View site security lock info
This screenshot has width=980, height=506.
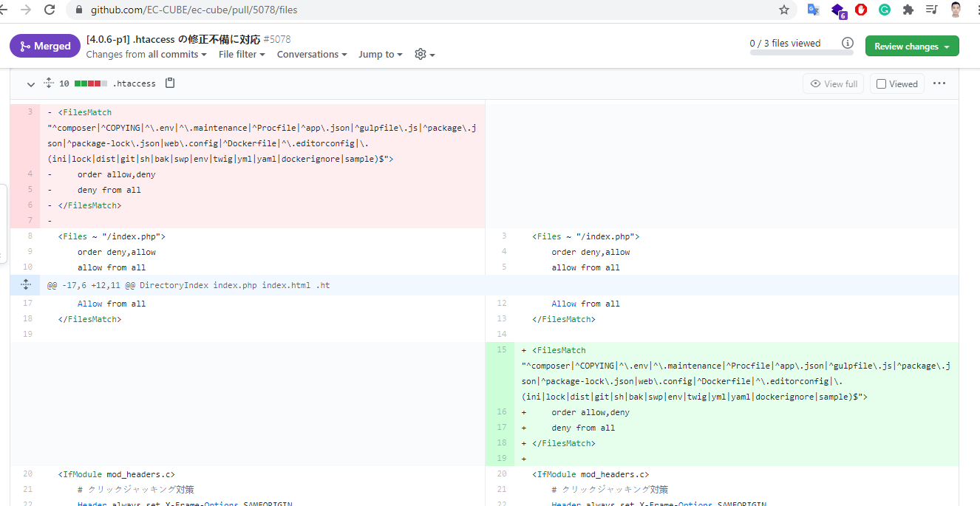80,10
